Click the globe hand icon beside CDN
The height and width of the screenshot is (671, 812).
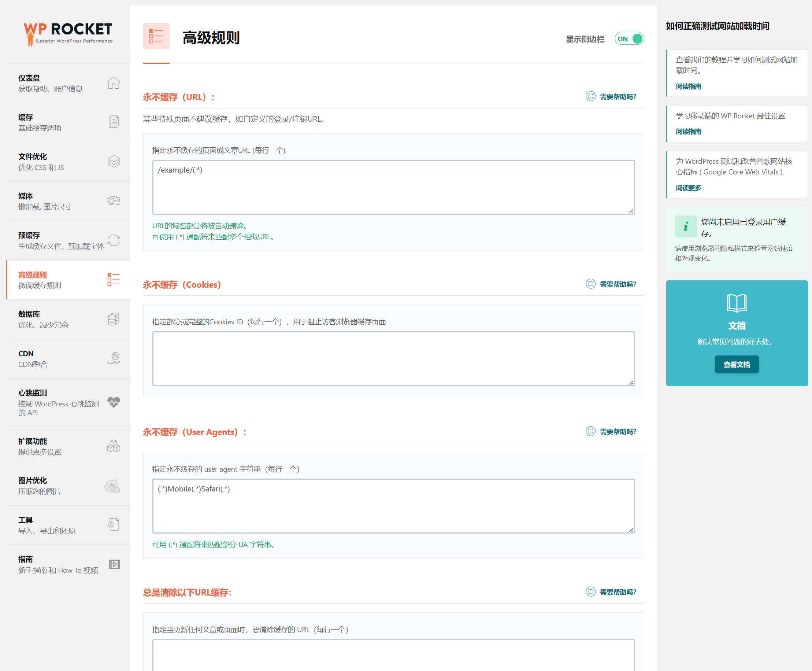114,358
